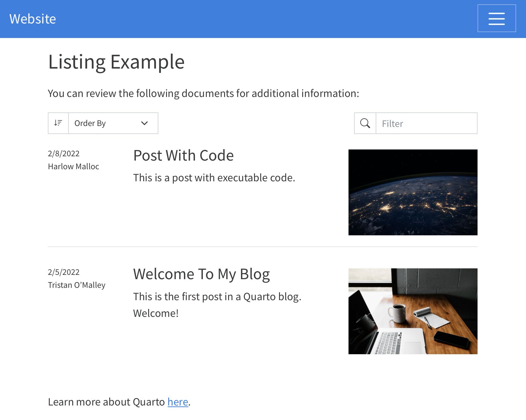Open the site menu from the top bar
The width and height of the screenshot is (526, 420).
click(x=496, y=18)
